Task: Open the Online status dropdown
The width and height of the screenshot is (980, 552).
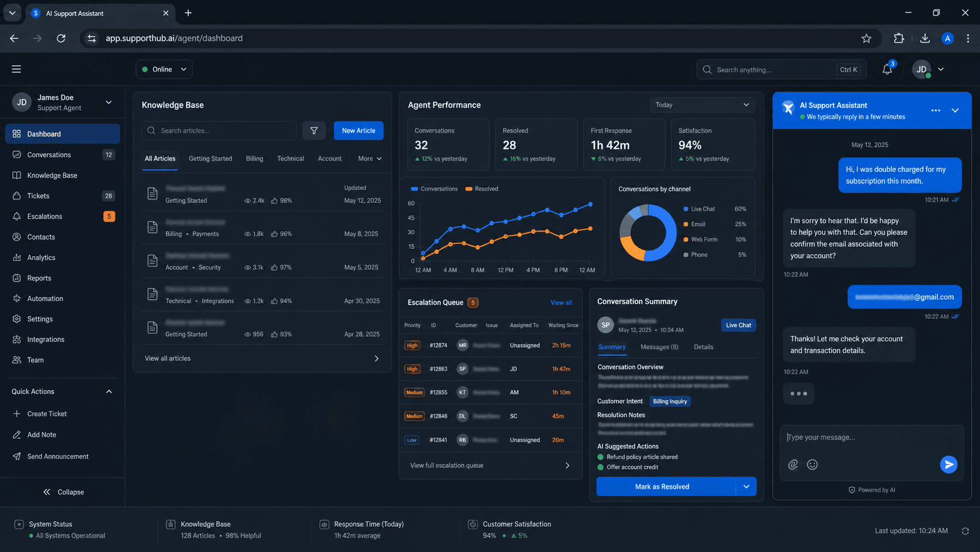Action: [x=164, y=69]
